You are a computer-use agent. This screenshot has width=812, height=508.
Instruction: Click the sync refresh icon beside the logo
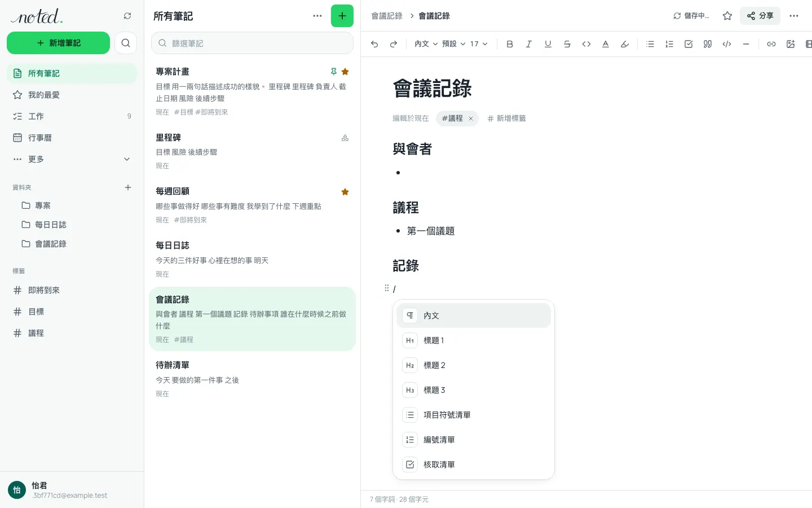(x=127, y=16)
